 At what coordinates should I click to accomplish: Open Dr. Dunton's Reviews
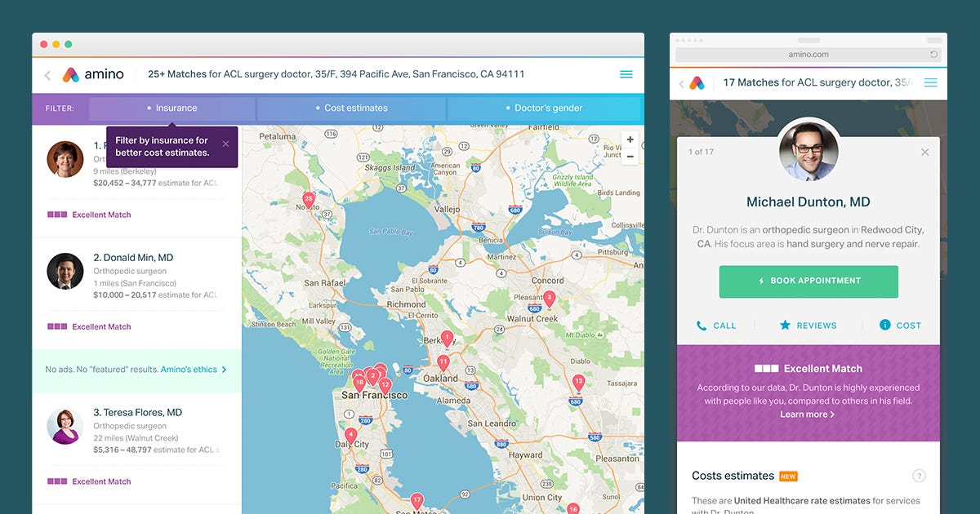tap(808, 326)
